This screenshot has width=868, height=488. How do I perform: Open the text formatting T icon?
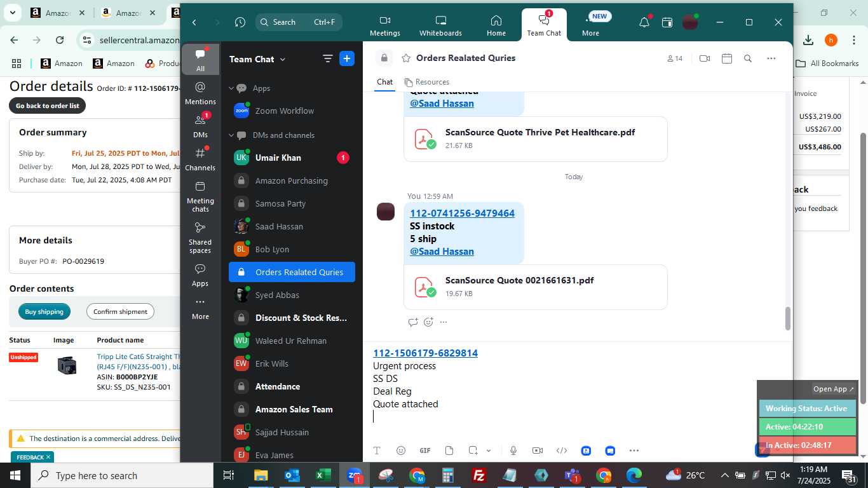point(377,451)
